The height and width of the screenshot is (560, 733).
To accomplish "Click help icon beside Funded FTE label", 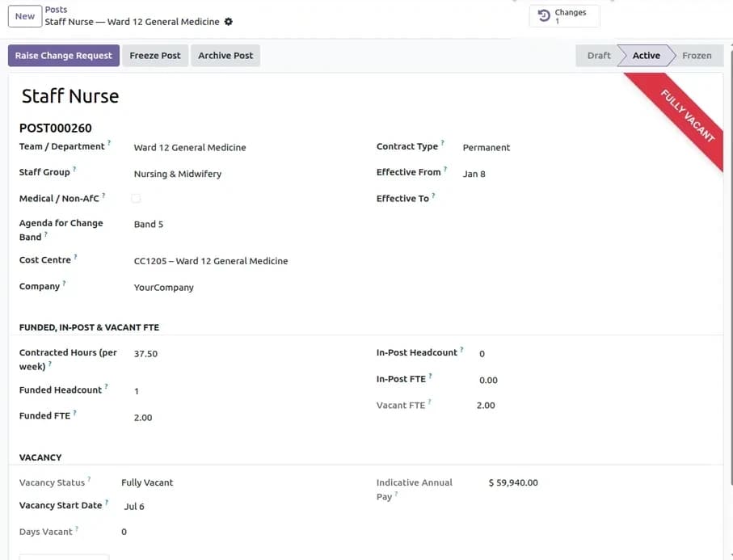I will (x=75, y=413).
